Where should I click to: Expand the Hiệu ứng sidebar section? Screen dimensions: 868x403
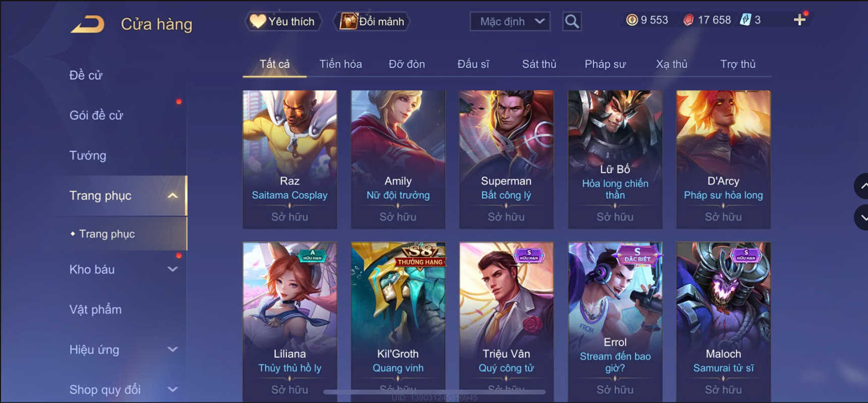172,350
